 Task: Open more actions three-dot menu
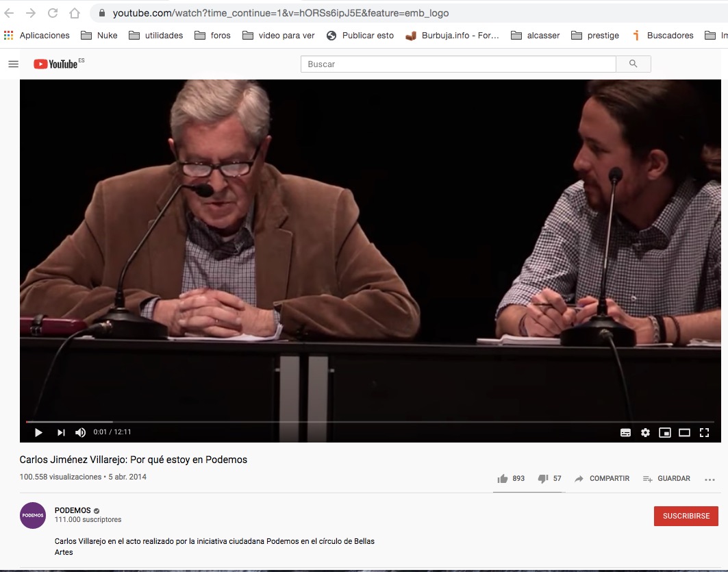[710, 480]
